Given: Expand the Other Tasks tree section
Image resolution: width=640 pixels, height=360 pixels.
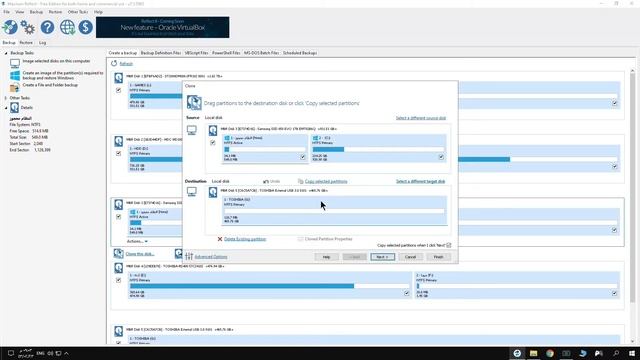Looking at the screenshot, I should [x=6, y=98].
